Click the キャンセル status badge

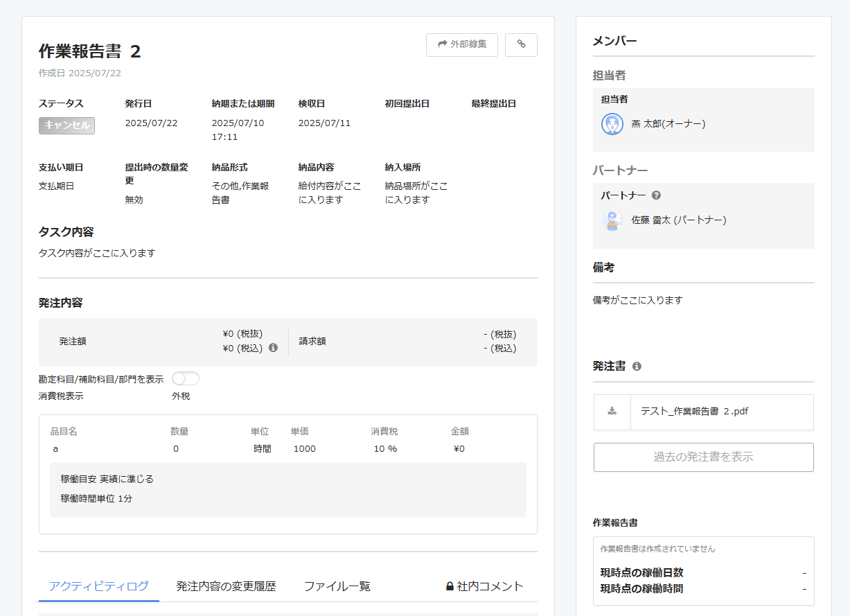67,125
